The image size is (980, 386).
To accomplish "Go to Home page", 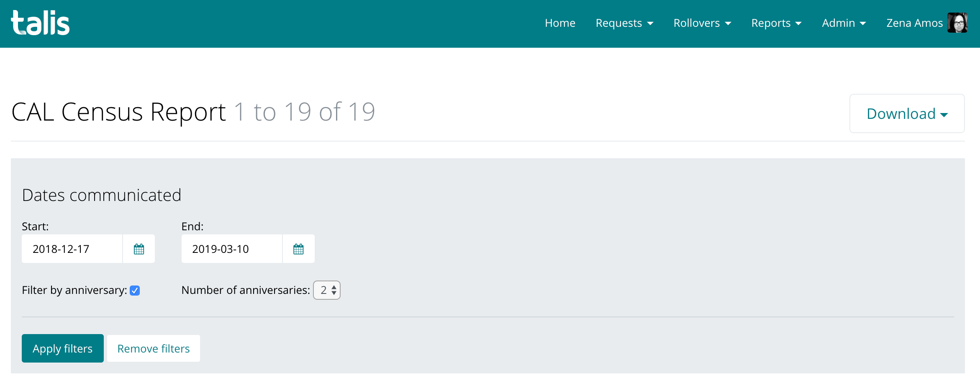I will click(560, 23).
